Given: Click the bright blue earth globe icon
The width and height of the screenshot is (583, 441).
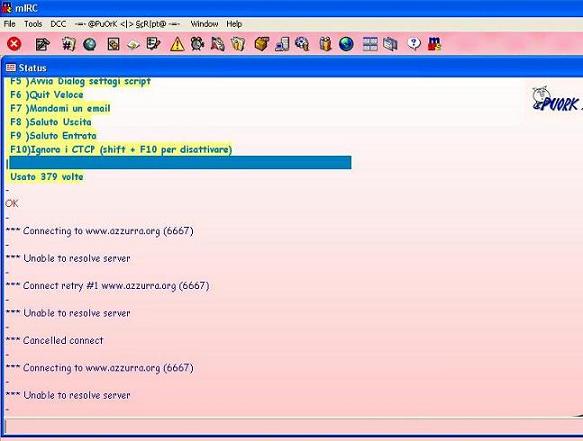Looking at the screenshot, I should coord(346,44).
